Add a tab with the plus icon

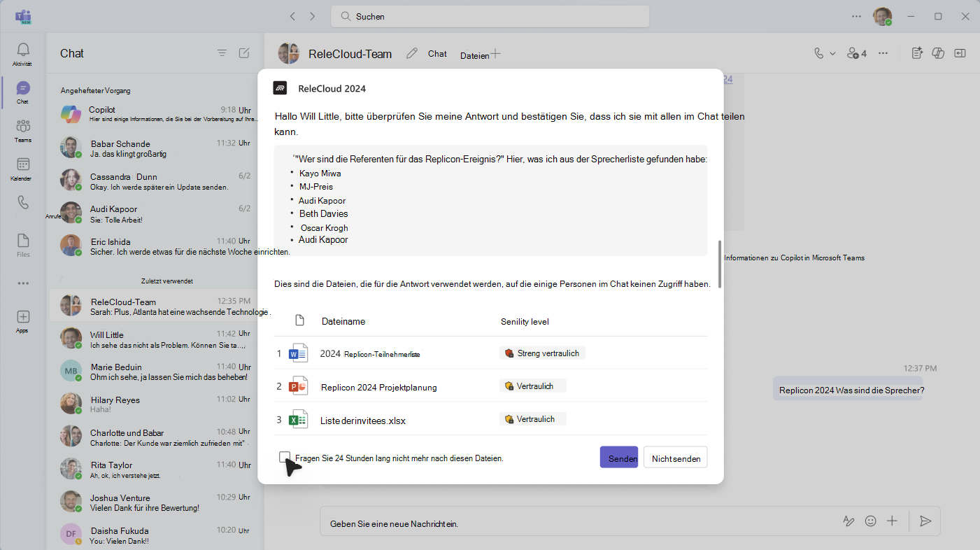(495, 54)
